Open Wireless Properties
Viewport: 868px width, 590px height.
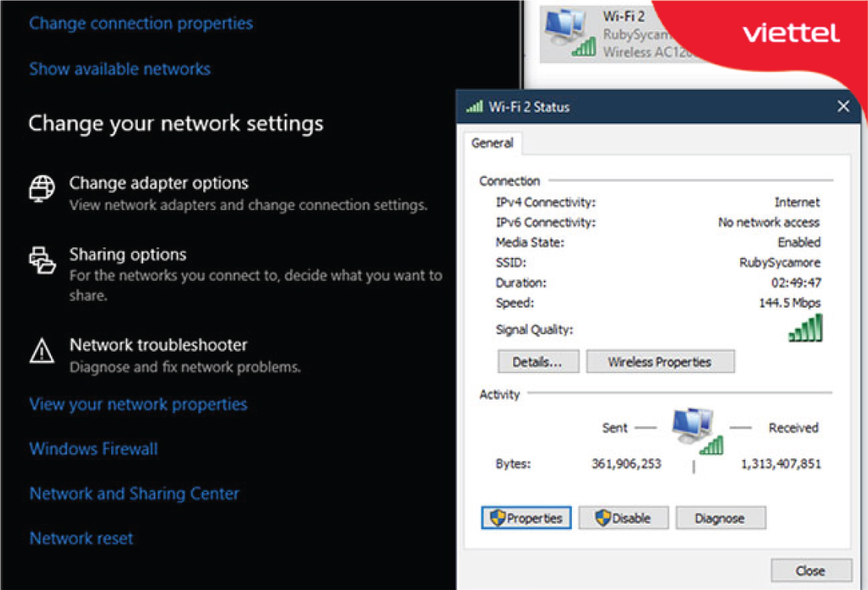click(x=659, y=362)
